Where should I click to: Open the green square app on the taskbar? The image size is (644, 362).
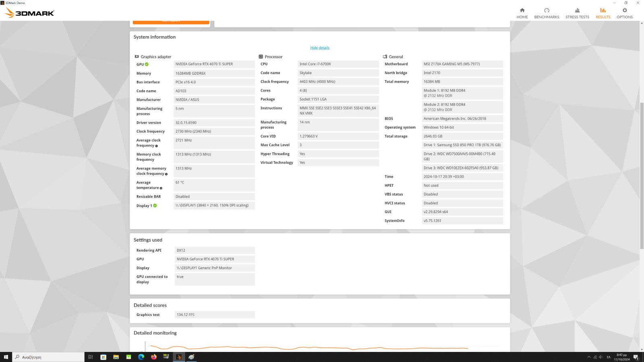coord(129,357)
